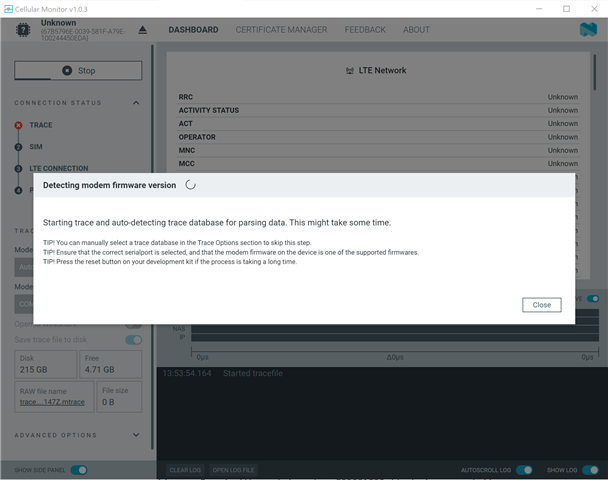
Task: Click the red TRACE error status icon
Action: pos(18,126)
